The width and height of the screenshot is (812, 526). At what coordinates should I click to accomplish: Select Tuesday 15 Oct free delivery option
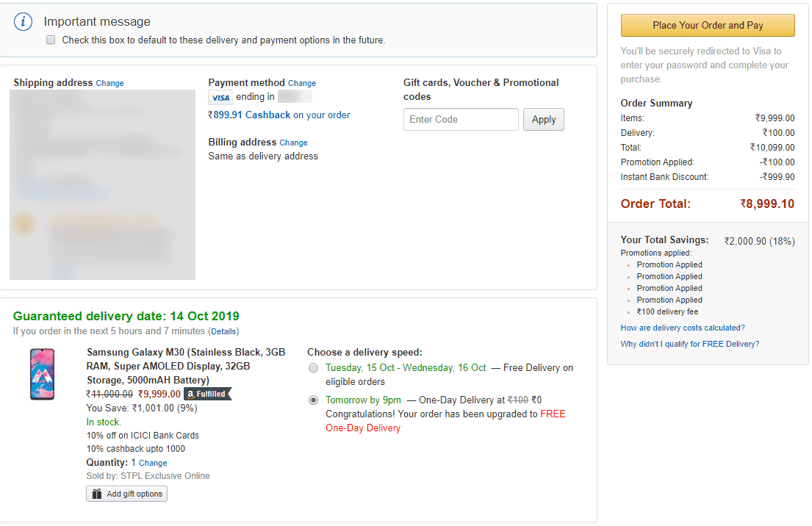314,368
